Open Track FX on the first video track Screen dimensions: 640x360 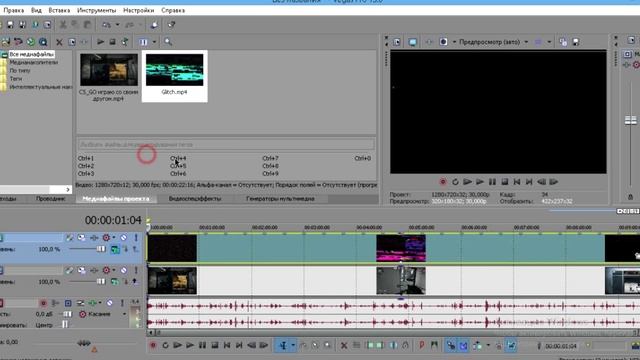click(94, 238)
